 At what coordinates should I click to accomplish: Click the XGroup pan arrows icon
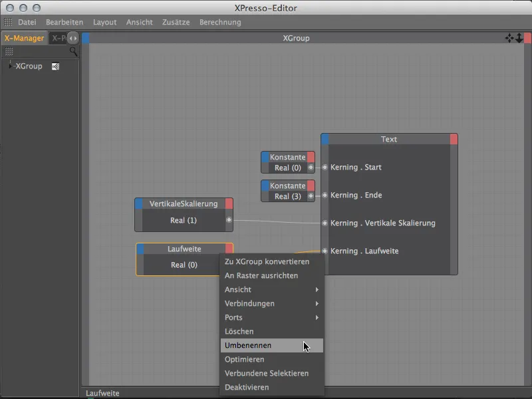pyautogui.click(x=509, y=38)
